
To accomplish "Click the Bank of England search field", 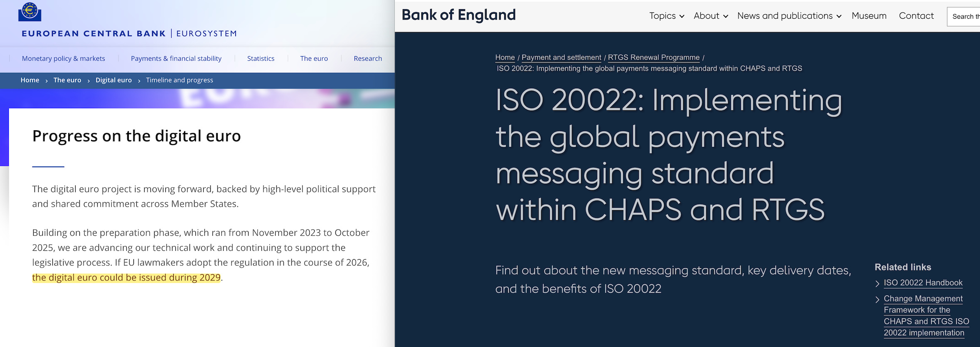I will click(x=963, y=17).
